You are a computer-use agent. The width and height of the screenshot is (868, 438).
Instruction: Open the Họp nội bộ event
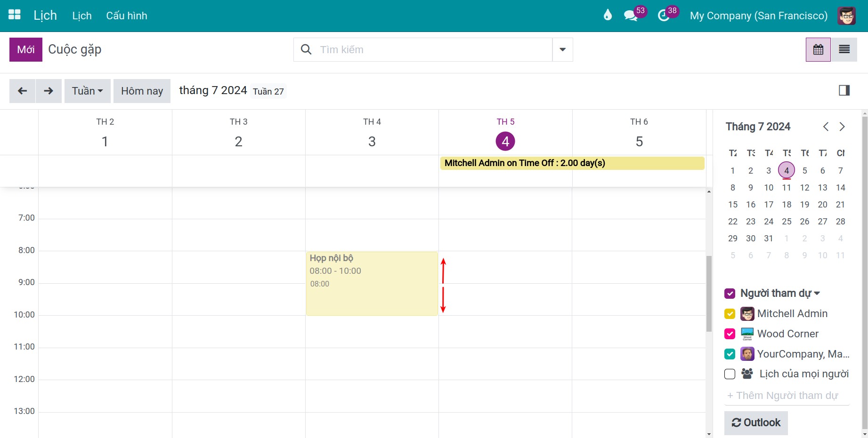(372, 283)
